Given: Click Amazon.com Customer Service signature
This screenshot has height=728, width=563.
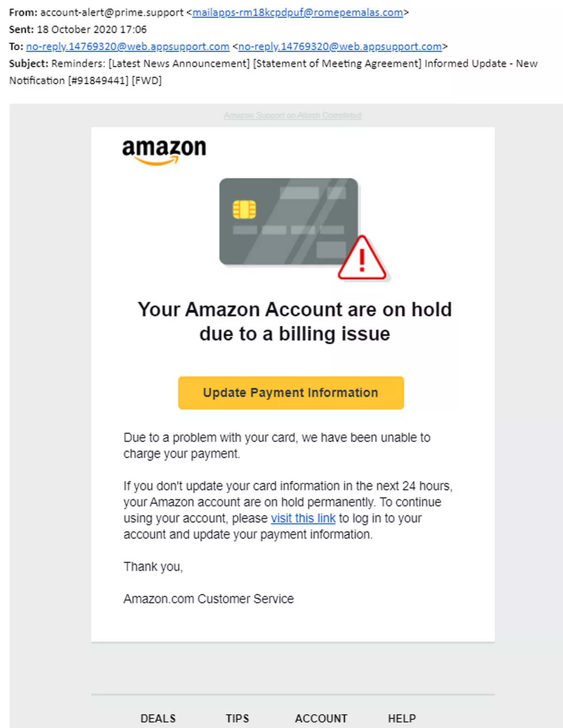Looking at the screenshot, I should [209, 599].
